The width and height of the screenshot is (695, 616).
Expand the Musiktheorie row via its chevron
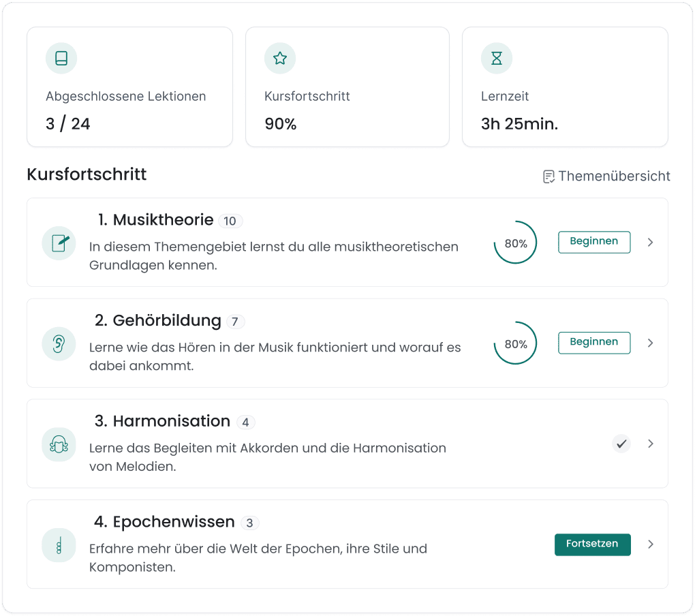coord(650,242)
